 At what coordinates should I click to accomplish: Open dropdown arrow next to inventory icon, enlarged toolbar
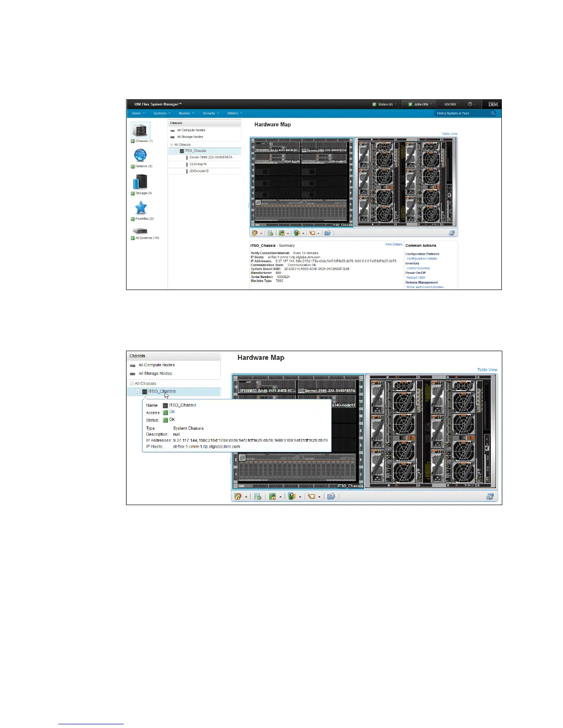300,497
